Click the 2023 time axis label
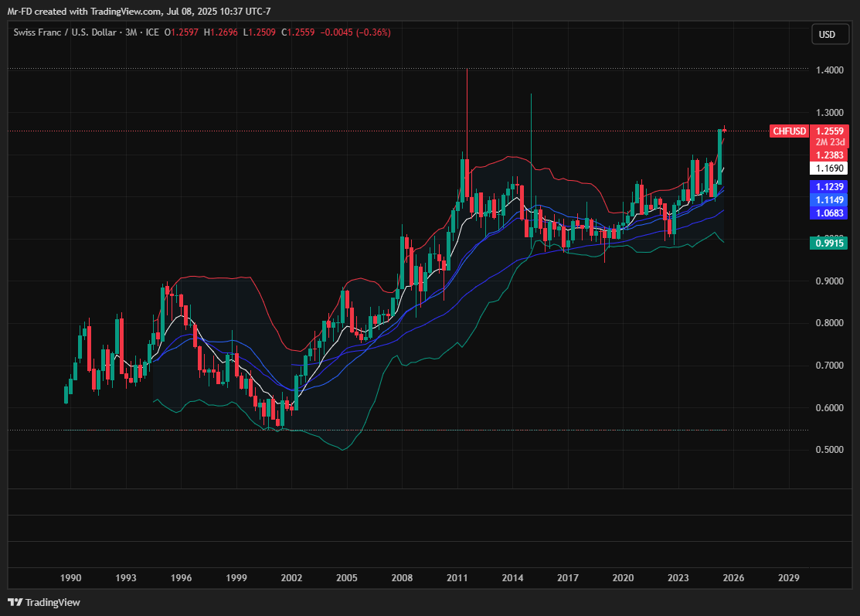Screen dimensions: 860x616 [678, 577]
